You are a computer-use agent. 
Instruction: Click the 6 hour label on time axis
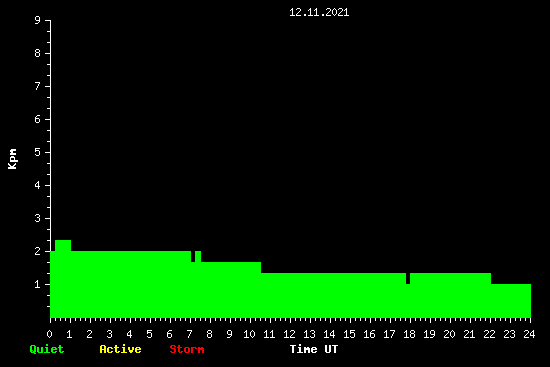[169, 334]
